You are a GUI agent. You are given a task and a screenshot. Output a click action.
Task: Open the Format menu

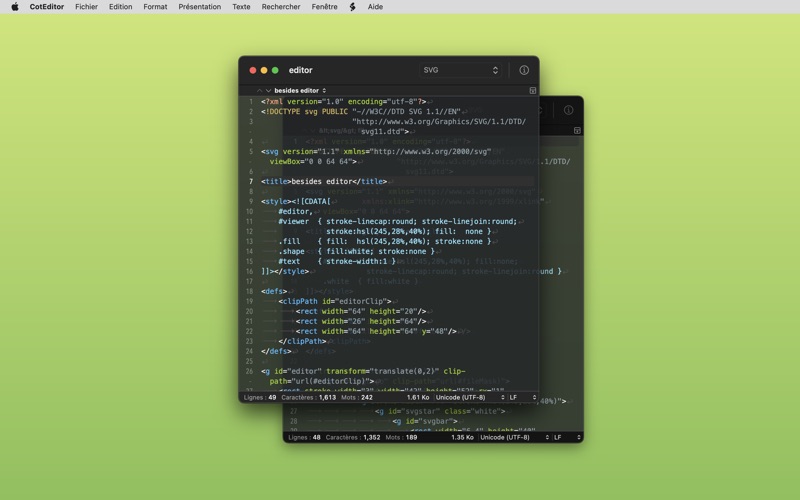pos(155,7)
